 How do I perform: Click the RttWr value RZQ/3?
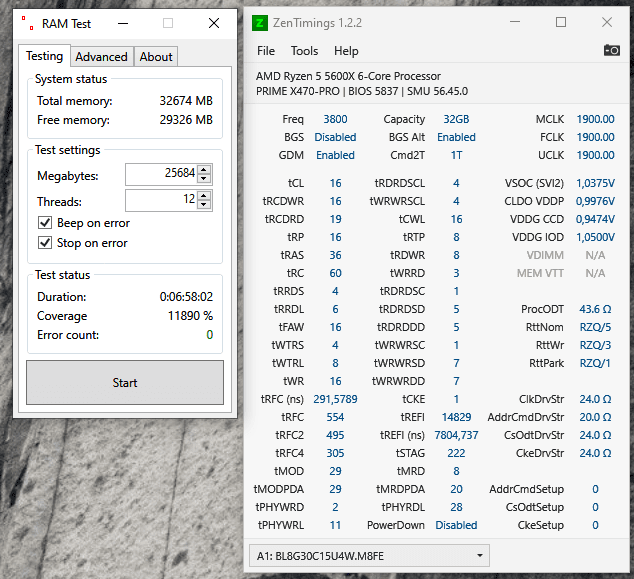(x=595, y=345)
